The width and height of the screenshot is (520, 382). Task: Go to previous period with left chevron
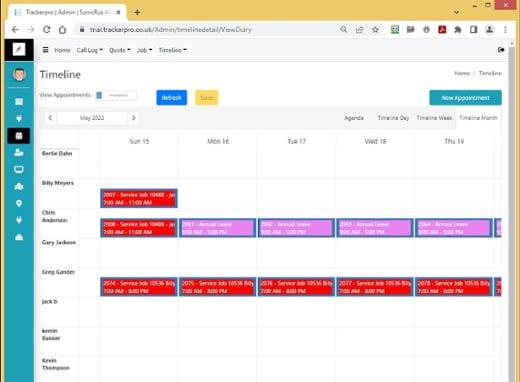pyautogui.click(x=50, y=118)
